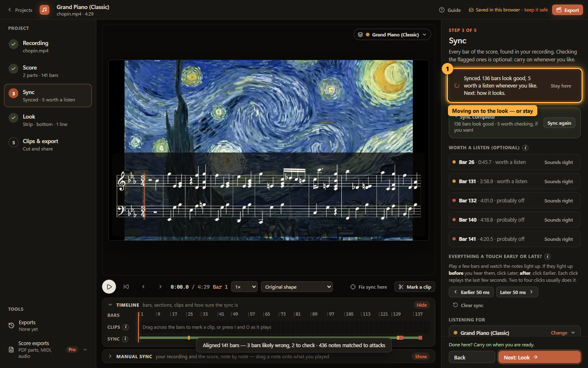Click the Back button
Screen dimensions: 588x368
pos(472,357)
